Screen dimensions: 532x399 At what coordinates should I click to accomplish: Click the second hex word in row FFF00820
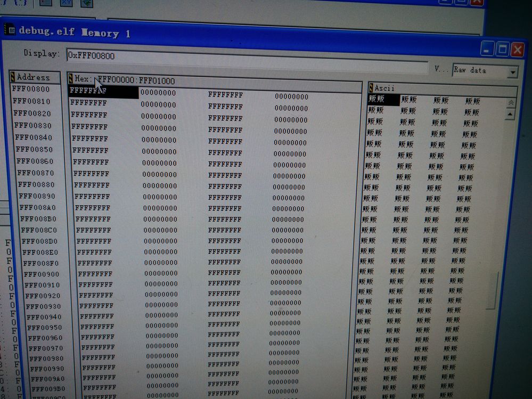[x=159, y=116]
